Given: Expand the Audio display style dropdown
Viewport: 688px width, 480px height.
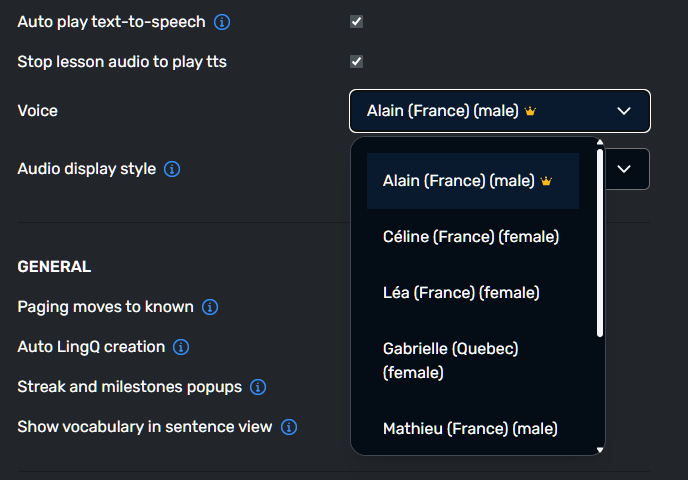Looking at the screenshot, I should pyautogui.click(x=624, y=169).
